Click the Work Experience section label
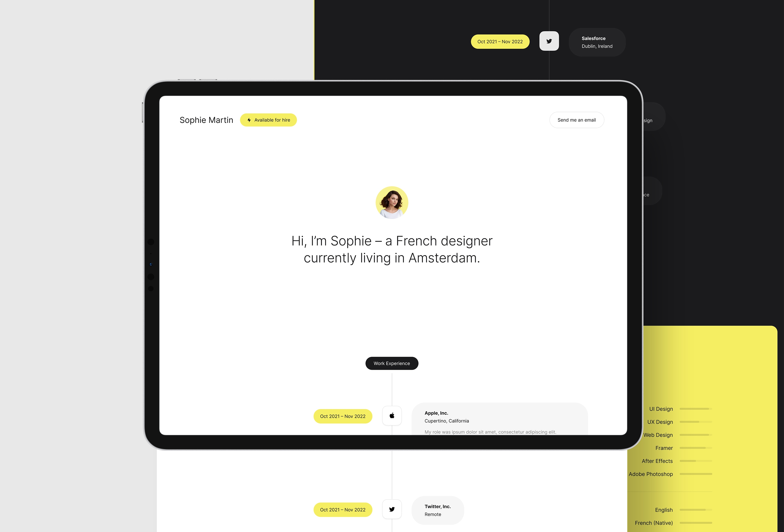Viewport: 784px width, 532px height. [x=392, y=363]
